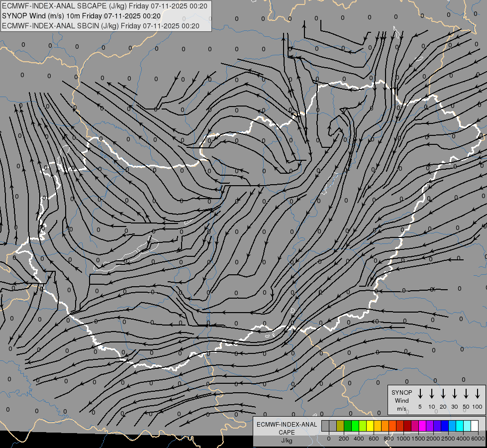Pick the pink-magenta swatch left of the 1500 tick

click(x=415, y=426)
